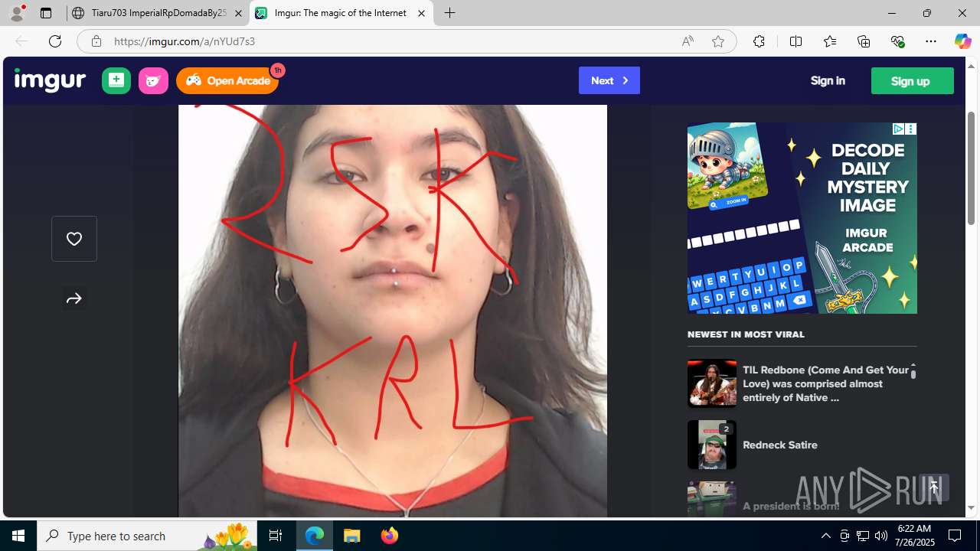This screenshot has width=980, height=551.
Task: Open the ad options menu icon
Action: [x=911, y=129]
